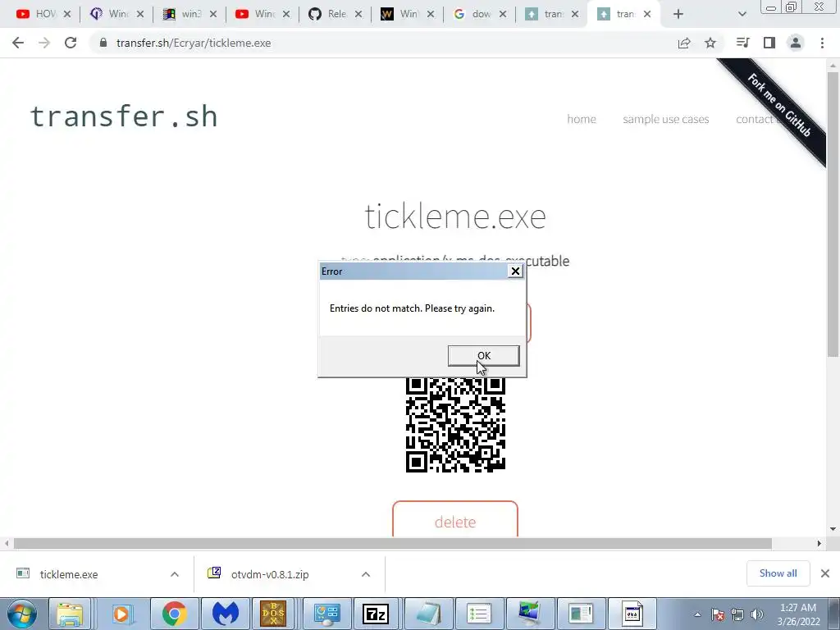This screenshot has height=630, width=840.
Task: Close the Error dialog with its X
Action: 515,271
